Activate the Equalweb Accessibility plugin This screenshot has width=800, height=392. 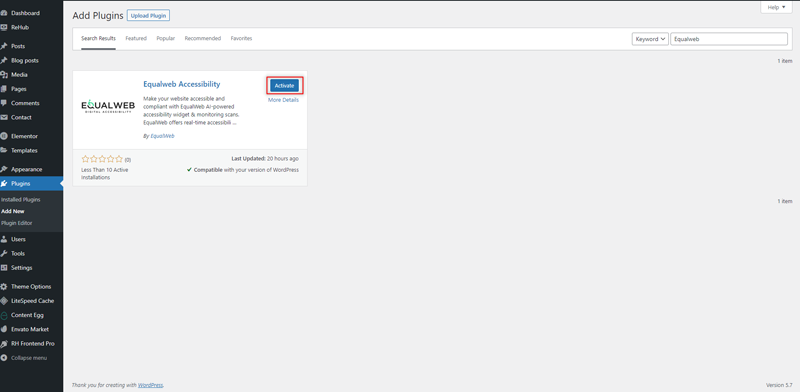[x=285, y=86]
